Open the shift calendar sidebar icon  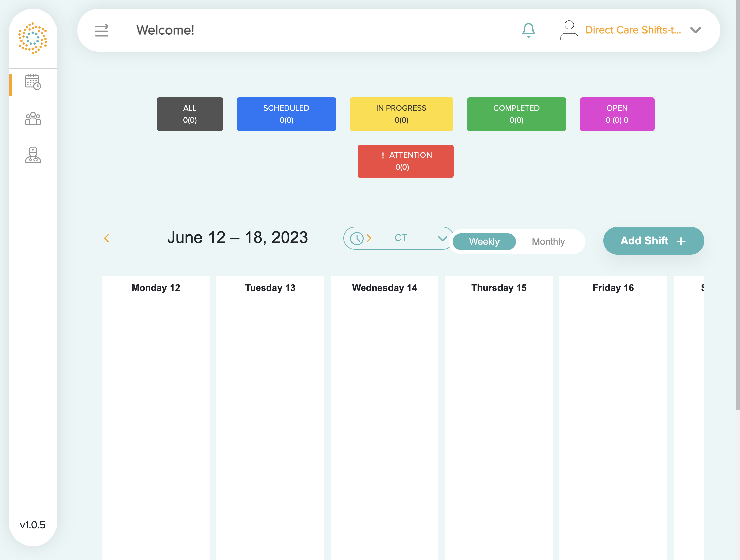click(33, 82)
